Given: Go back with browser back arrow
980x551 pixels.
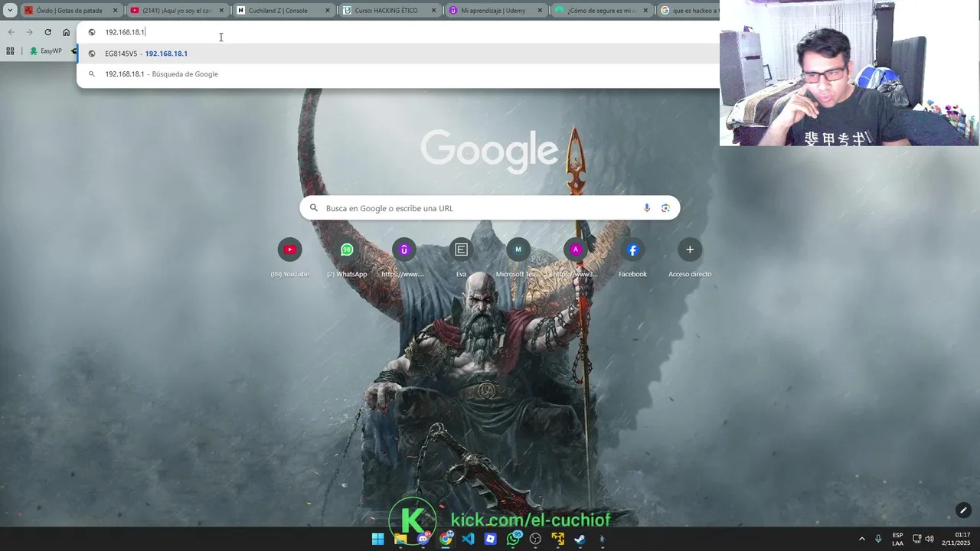Looking at the screenshot, I should [11, 32].
